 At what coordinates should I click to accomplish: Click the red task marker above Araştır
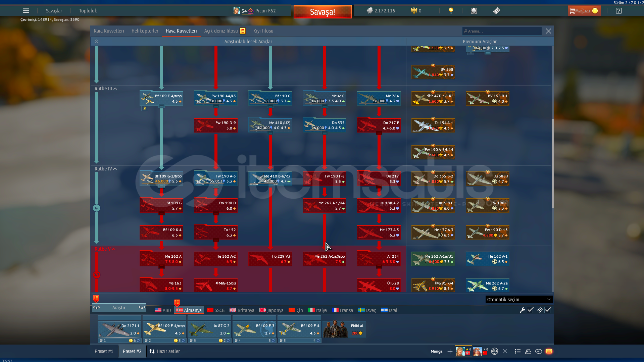pyautogui.click(x=96, y=298)
